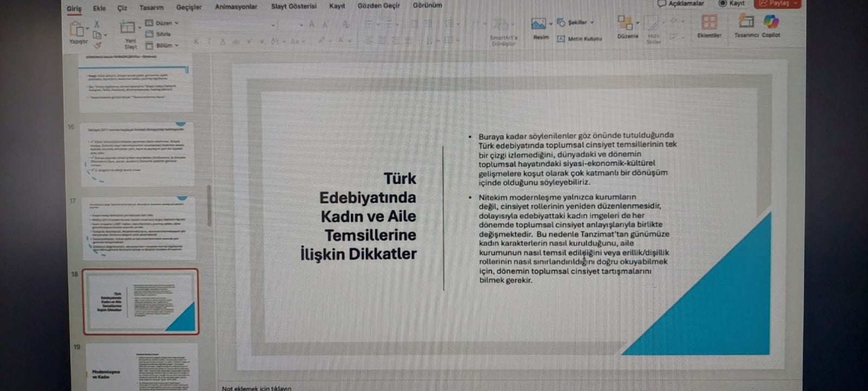Click the Açıklamalar comments button
Viewport: 868px width, 391px height.
tap(680, 4)
